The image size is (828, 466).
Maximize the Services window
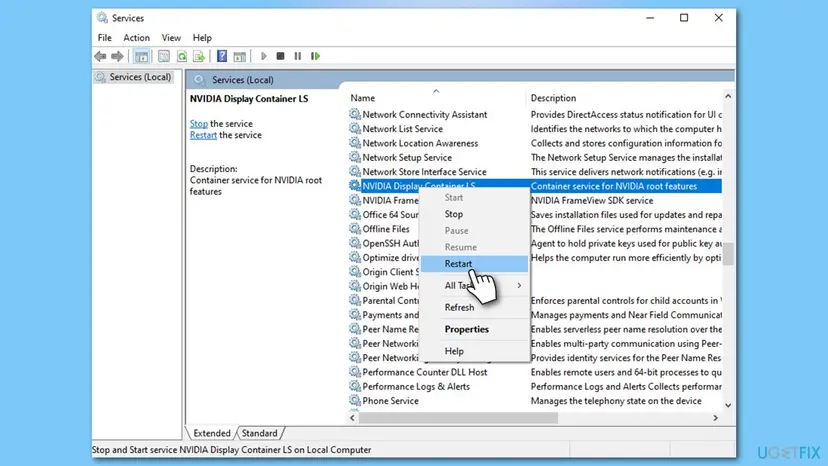(x=684, y=17)
